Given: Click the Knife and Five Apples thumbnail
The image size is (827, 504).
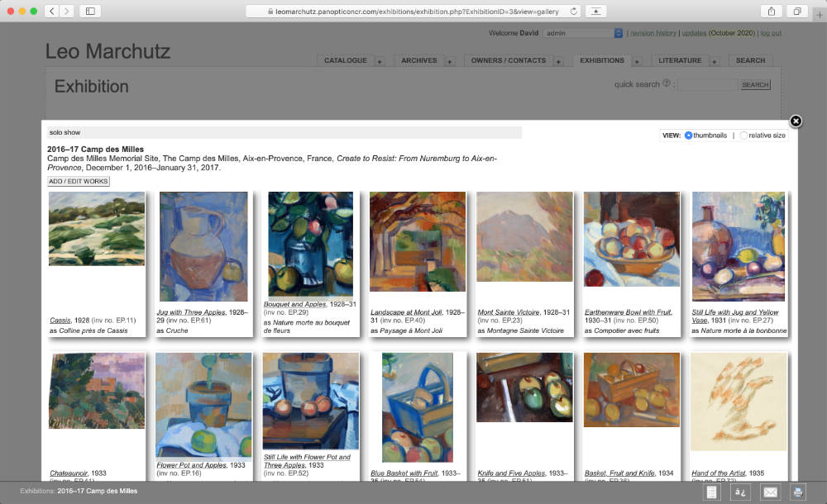Looking at the screenshot, I should pyautogui.click(x=524, y=388).
